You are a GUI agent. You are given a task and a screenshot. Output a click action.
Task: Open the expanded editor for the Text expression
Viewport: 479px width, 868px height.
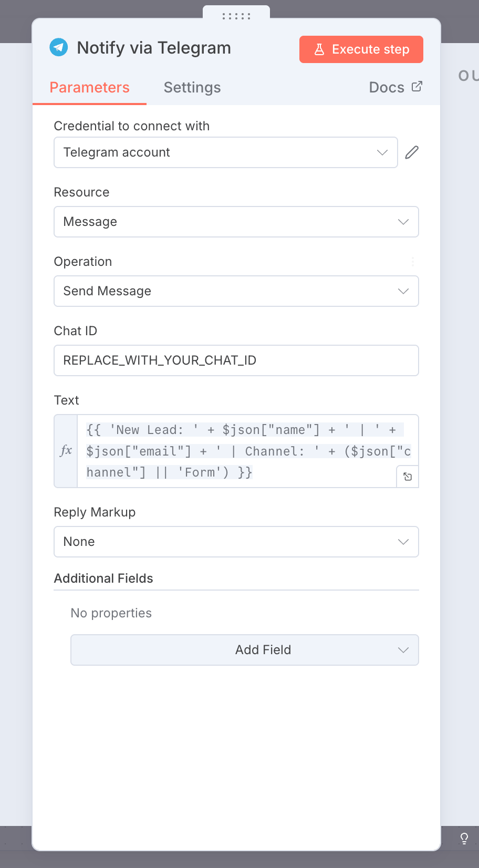tap(408, 477)
